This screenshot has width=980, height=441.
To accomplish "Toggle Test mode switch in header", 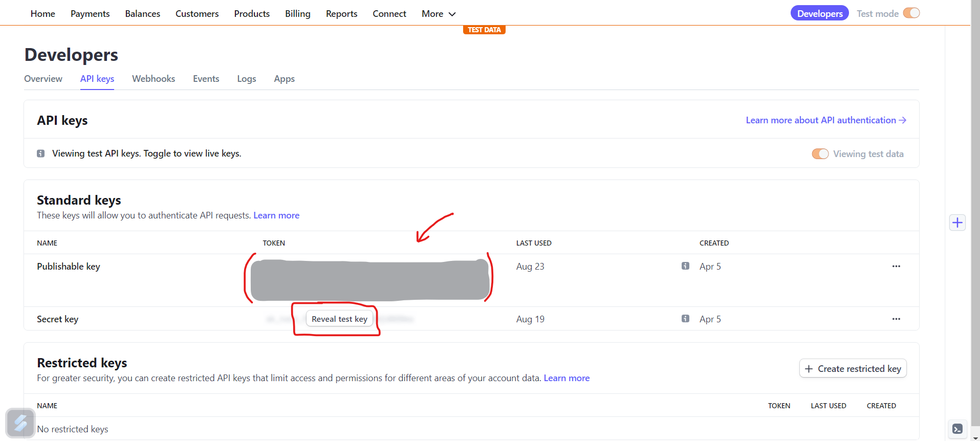I will point(911,13).
